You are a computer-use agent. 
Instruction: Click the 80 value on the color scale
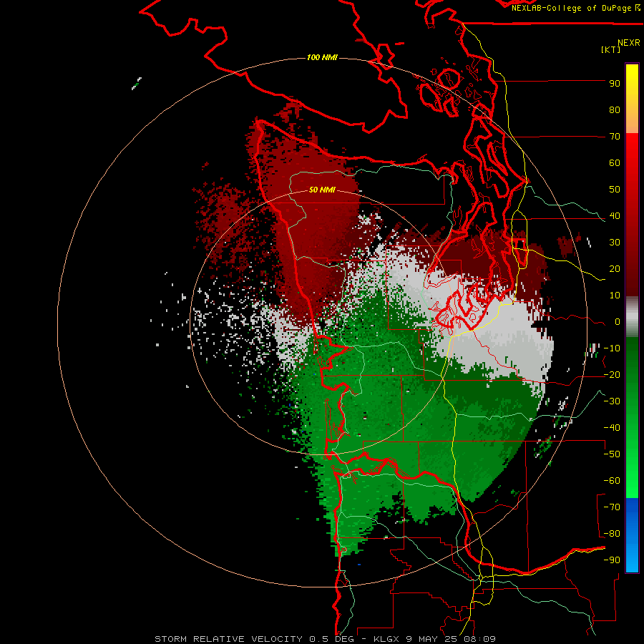615,110
